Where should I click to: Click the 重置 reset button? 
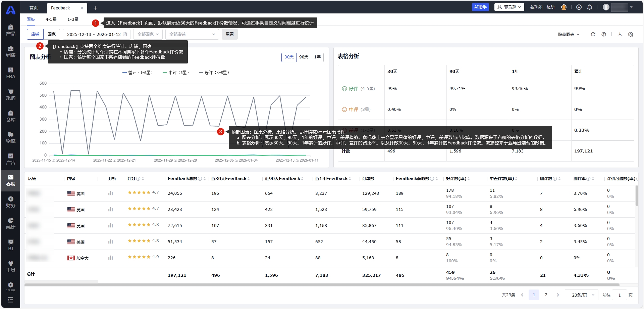pyautogui.click(x=230, y=34)
